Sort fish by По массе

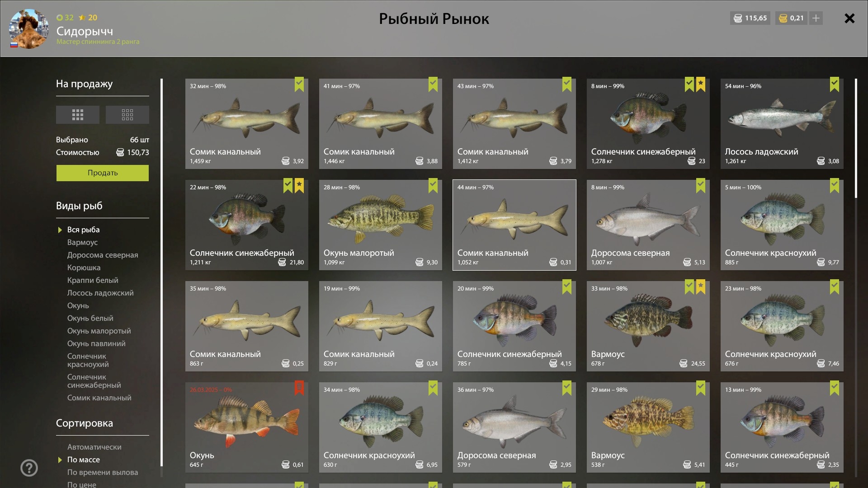84,460
